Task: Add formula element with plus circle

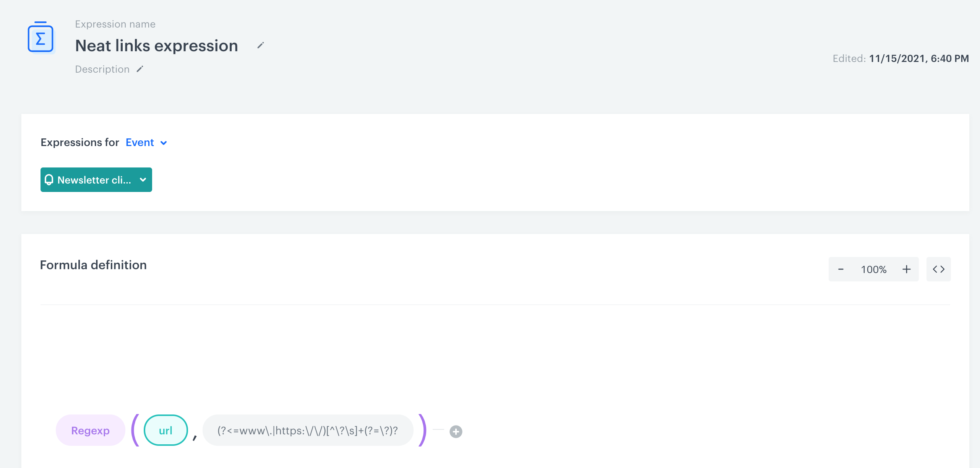Action: [x=456, y=432]
